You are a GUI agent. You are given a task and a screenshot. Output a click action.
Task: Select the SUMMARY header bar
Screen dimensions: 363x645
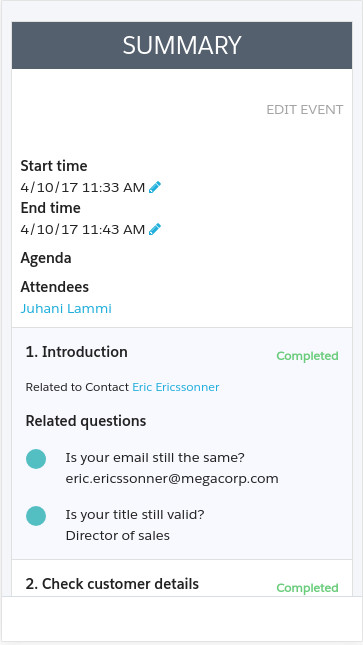click(182, 45)
